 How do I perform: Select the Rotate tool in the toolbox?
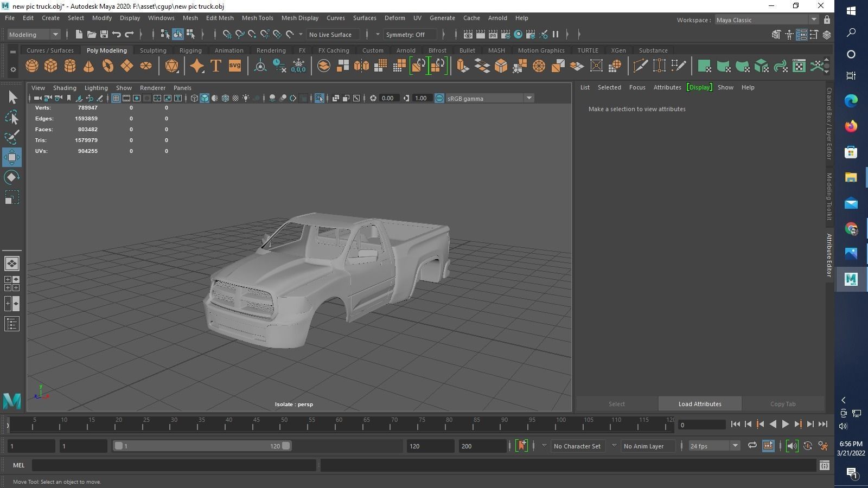point(12,177)
